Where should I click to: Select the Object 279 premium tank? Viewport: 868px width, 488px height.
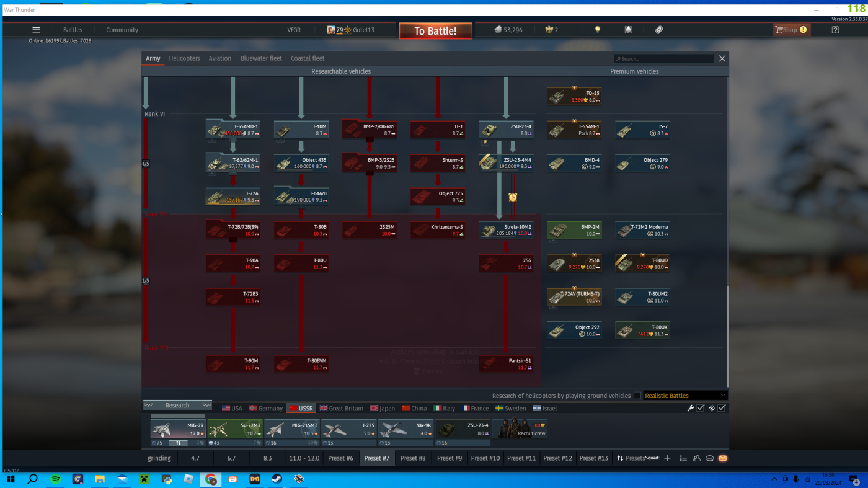pos(642,163)
